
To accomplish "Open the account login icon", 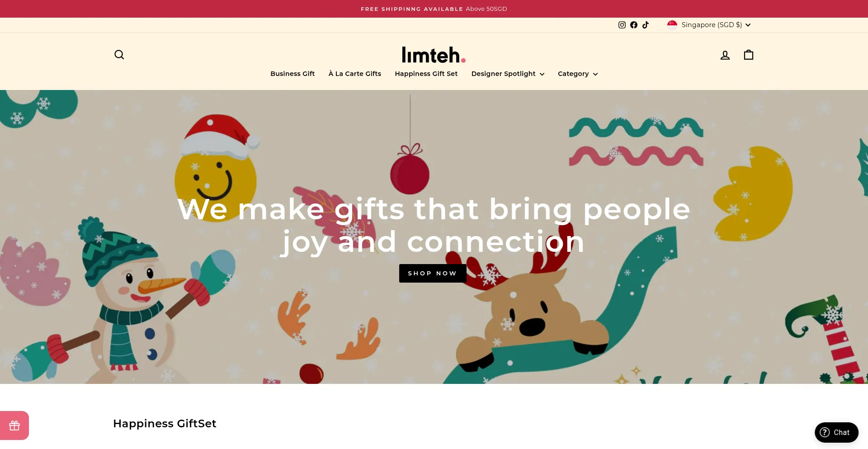I will pos(725,55).
